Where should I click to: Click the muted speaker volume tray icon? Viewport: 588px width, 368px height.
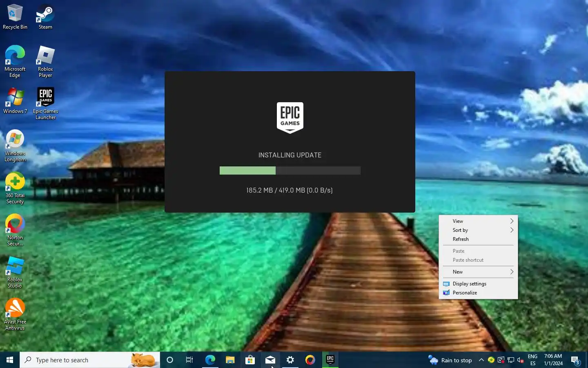pos(521,360)
